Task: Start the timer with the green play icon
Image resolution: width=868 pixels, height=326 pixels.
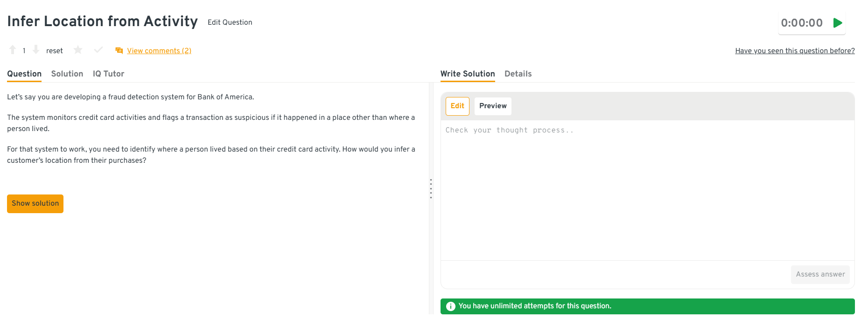Action: tap(838, 23)
